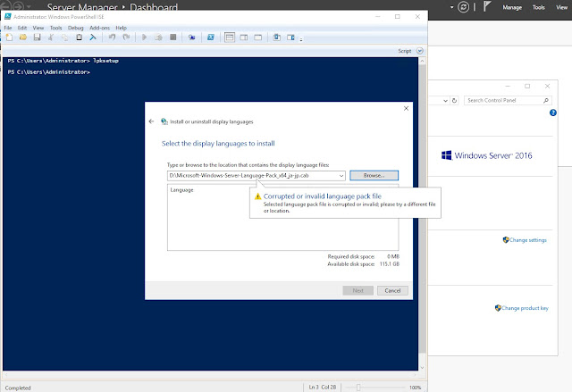Redo the last edit in ISE
The image size is (572, 392).
[x=126, y=38]
